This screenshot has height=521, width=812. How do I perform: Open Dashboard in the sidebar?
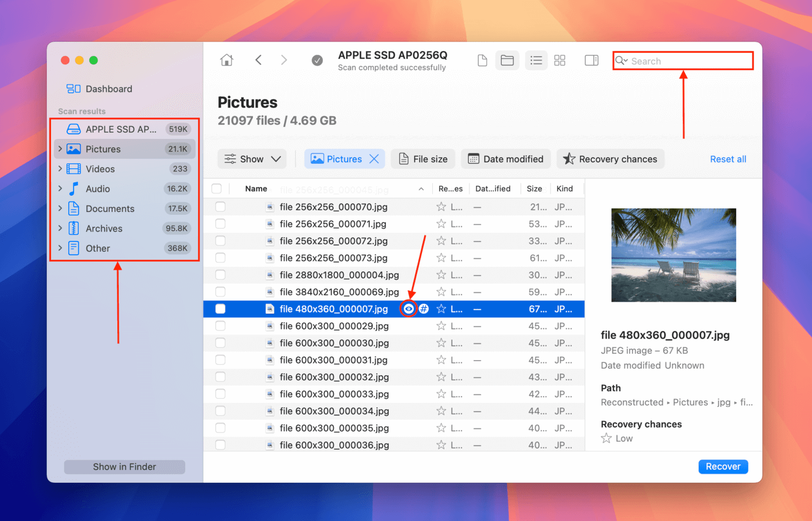tap(100, 89)
